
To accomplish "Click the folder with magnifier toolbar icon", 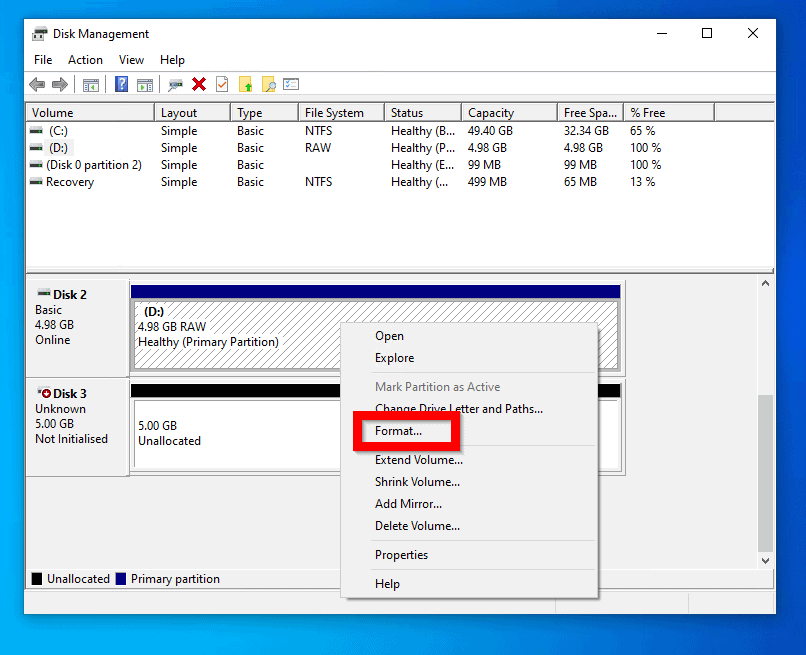I will pyautogui.click(x=269, y=84).
